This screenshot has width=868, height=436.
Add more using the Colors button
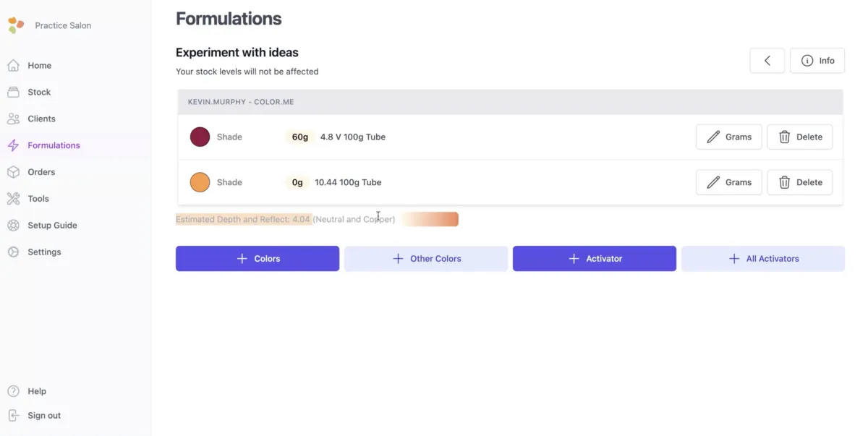[x=257, y=258]
